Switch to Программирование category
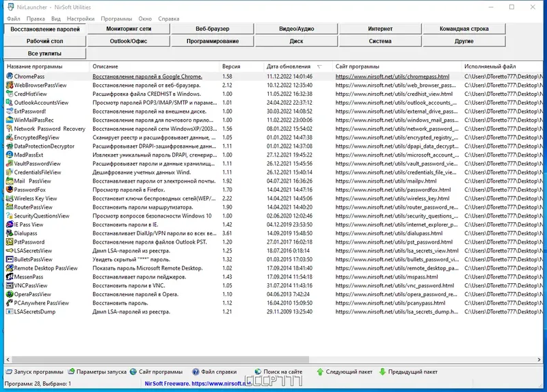The height and width of the screenshot is (392, 547). pos(213,41)
